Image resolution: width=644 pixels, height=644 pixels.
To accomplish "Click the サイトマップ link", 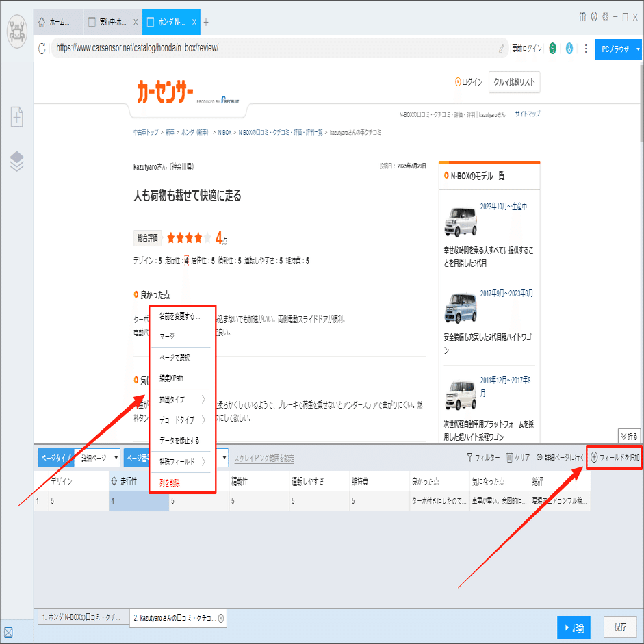I will 528,114.
